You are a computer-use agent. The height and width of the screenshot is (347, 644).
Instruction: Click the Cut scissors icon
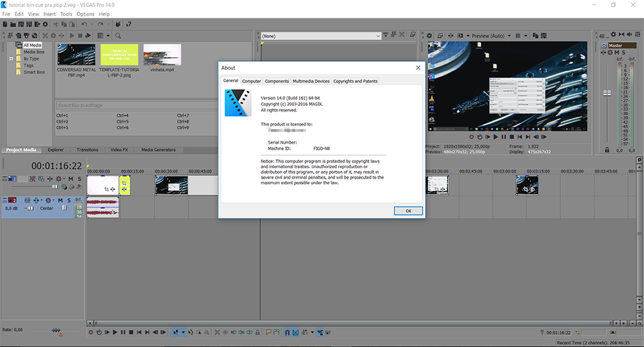pos(56,24)
